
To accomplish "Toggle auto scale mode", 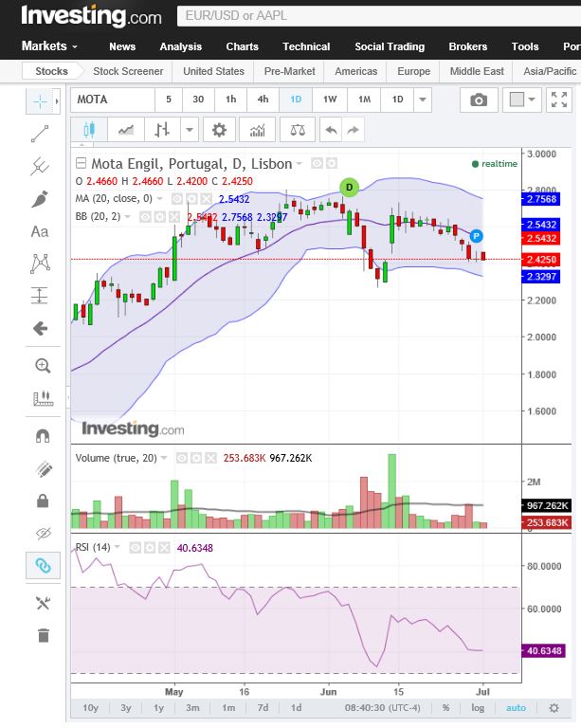I will [516, 708].
